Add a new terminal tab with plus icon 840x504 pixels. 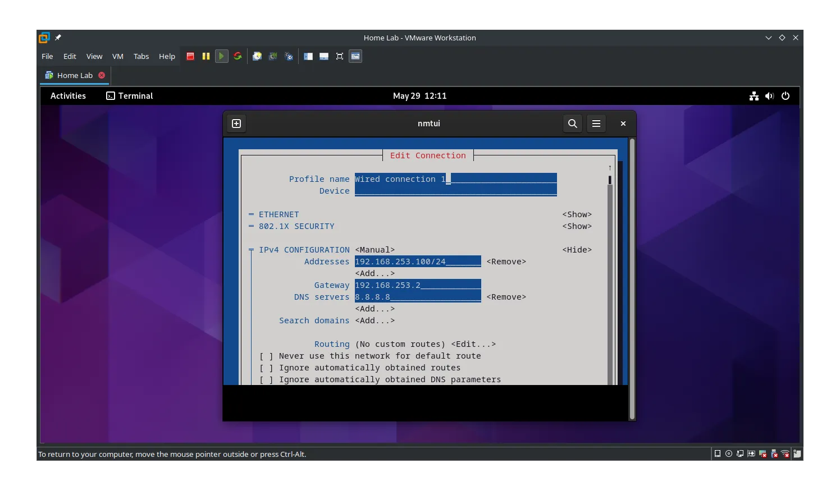click(236, 123)
